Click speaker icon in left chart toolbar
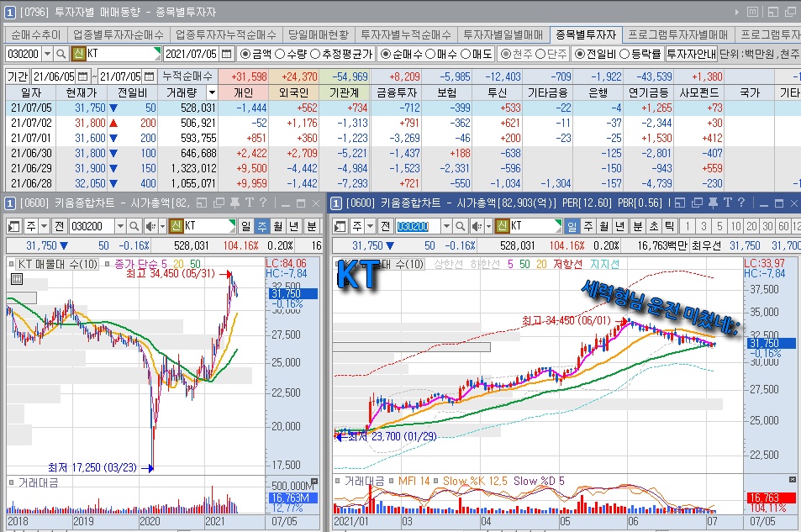801x532 pixels. [150, 226]
